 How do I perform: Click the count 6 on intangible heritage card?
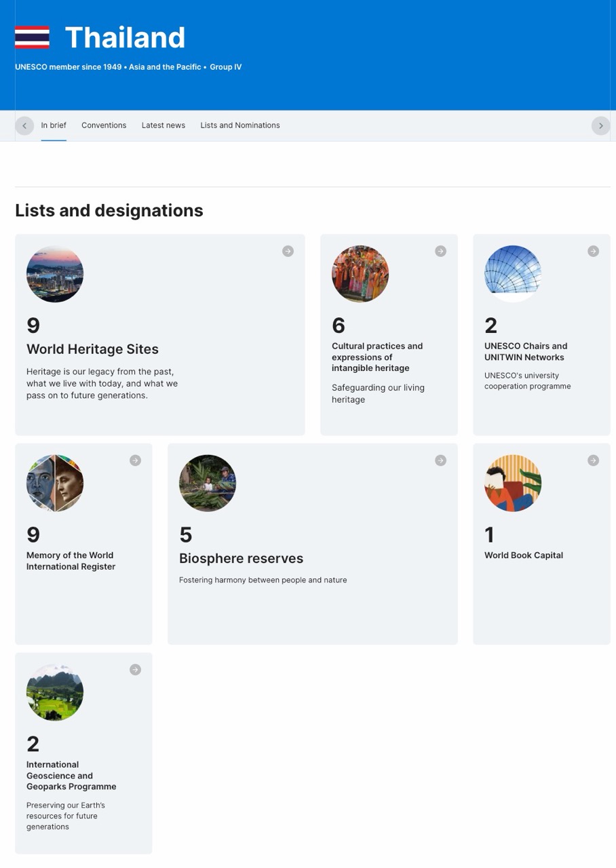[339, 325]
